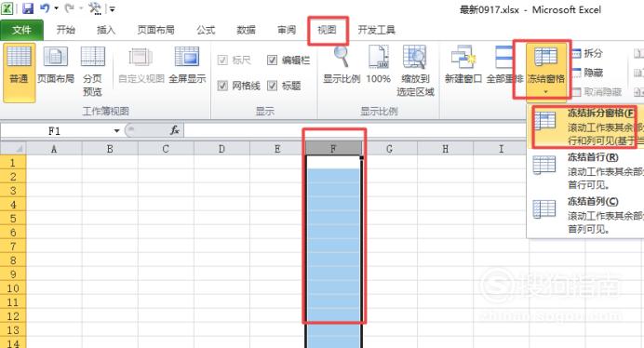Click 全部重排 Arrange All icon
This screenshot has width=644, height=348.
tap(503, 65)
